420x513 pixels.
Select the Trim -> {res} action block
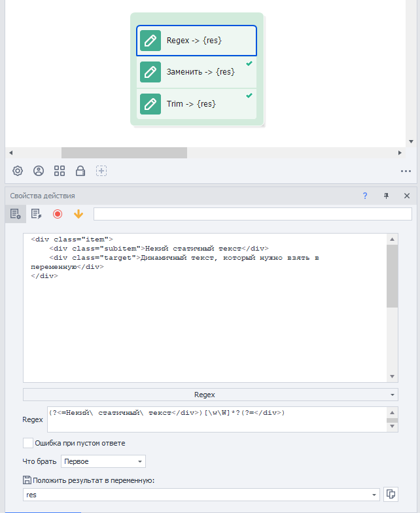(196, 103)
